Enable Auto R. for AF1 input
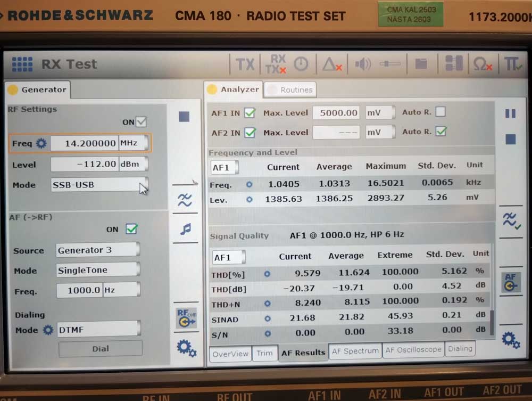 coord(440,112)
